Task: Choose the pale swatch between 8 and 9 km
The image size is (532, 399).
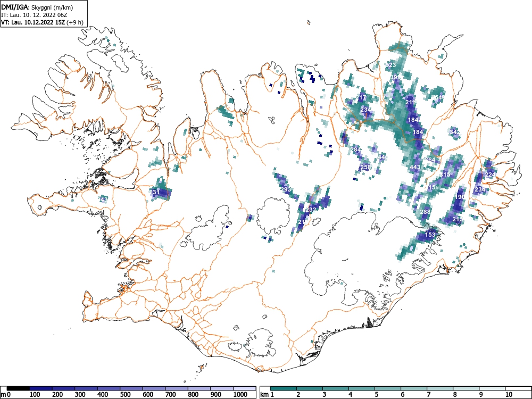Action: [x=466, y=388]
